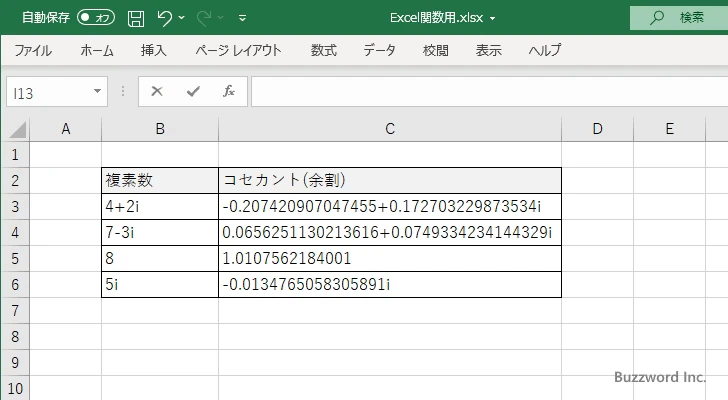The width and height of the screenshot is (728, 400).
Task: Open the Undo history dropdown arrow
Action: [182, 18]
